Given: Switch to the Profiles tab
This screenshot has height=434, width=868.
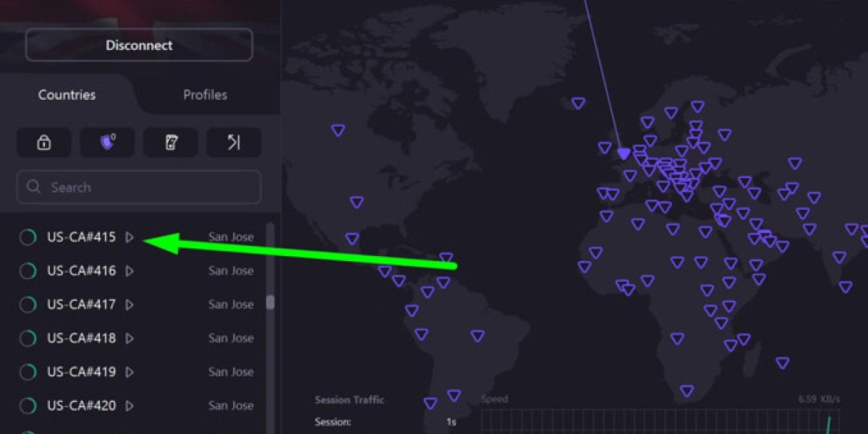Looking at the screenshot, I should pyautogui.click(x=205, y=95).
